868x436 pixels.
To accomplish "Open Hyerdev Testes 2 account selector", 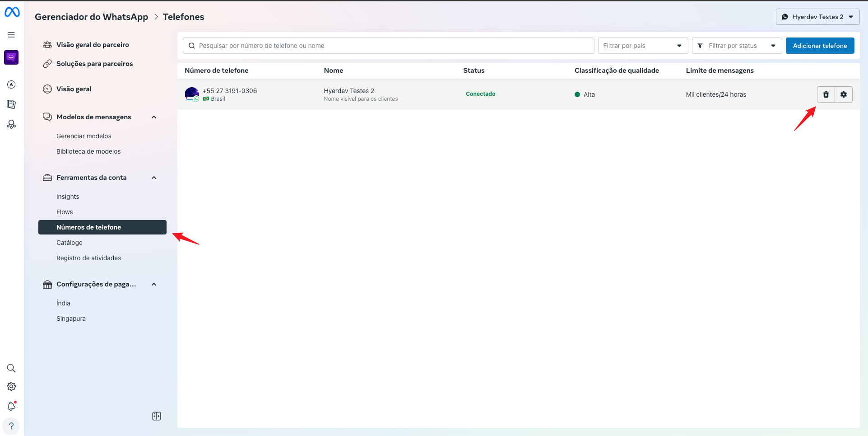I will 817,17.
